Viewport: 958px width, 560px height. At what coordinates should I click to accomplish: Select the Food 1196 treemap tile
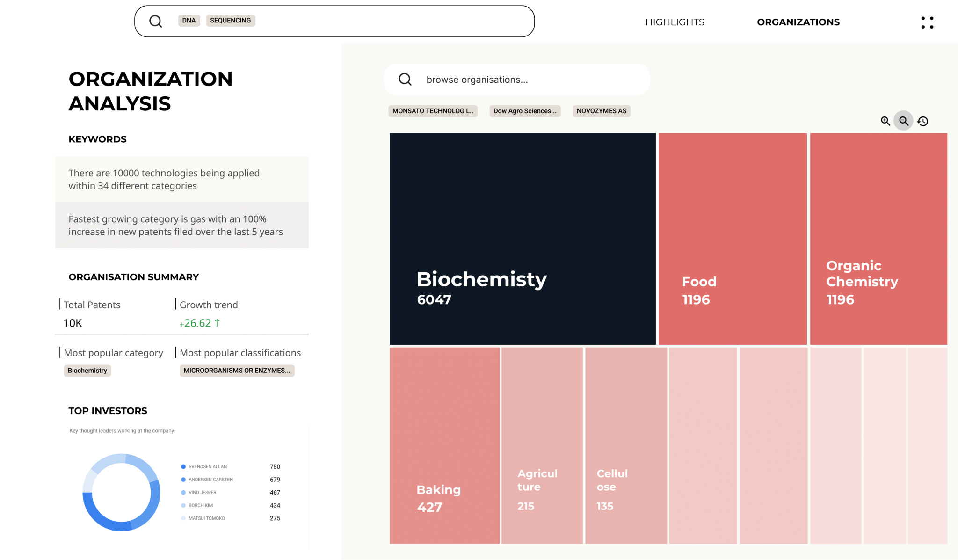point(733,239)
